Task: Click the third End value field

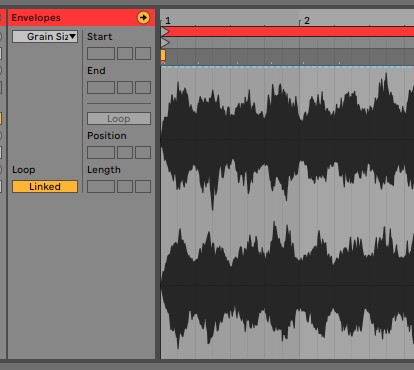Action: coord(143,88)
